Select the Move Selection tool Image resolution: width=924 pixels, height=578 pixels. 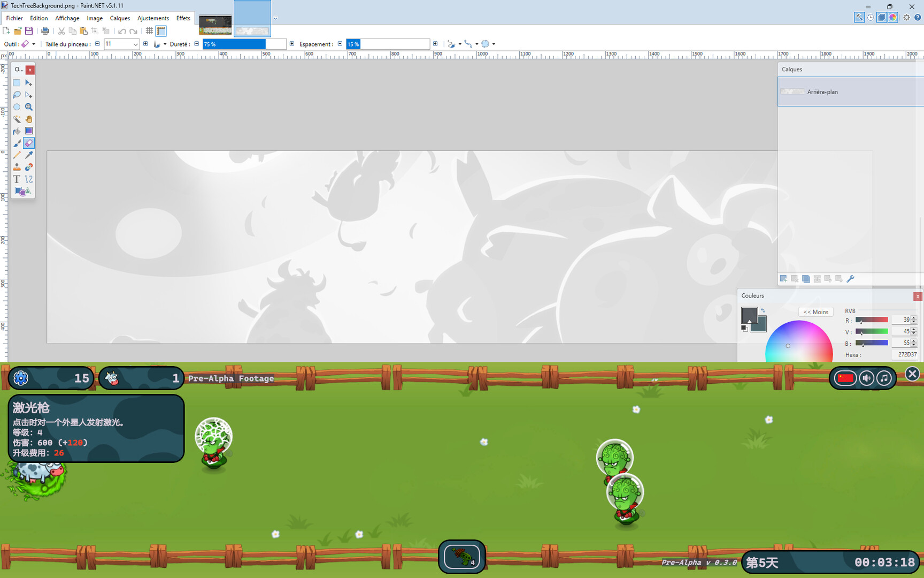29,95
